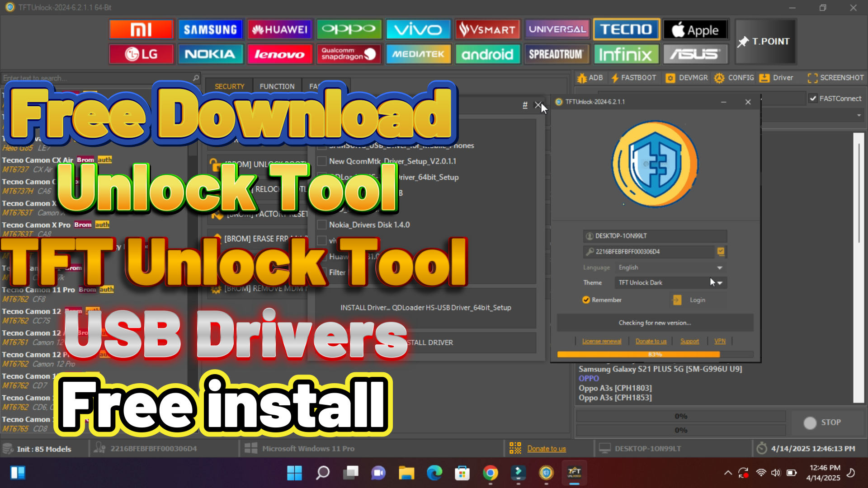
Task: Open FASTBOOT from the toolbar
Action: click(x=633, y=78)
